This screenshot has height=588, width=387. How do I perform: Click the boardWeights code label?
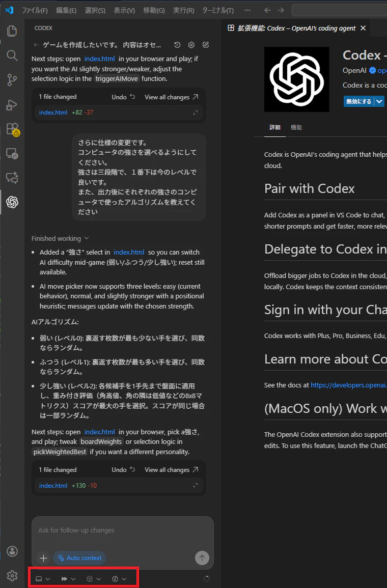click(x=101, y=442)
